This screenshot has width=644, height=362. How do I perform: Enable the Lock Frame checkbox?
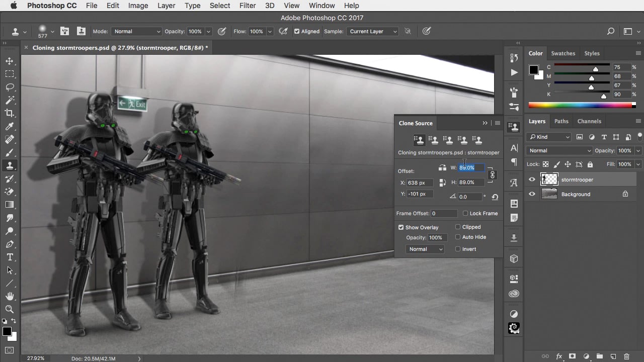(x=465, y=213)
